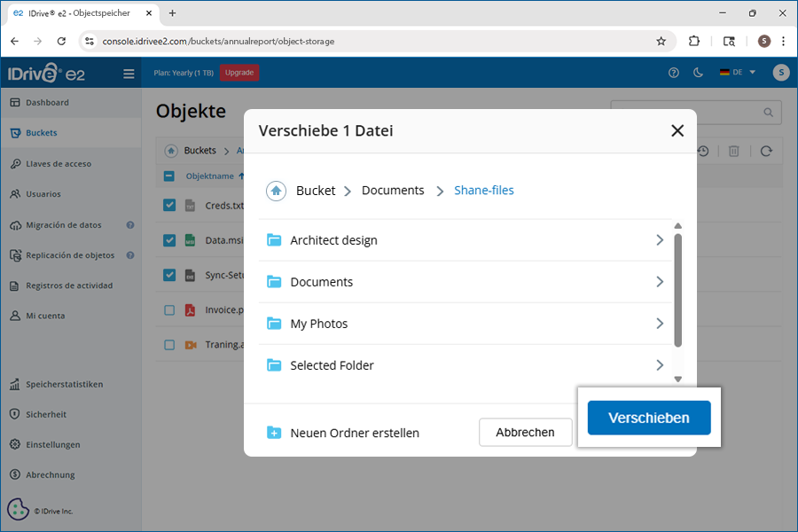Toggle dark mode moon icon
The image size is (798, 532).
tap(698, 73)
